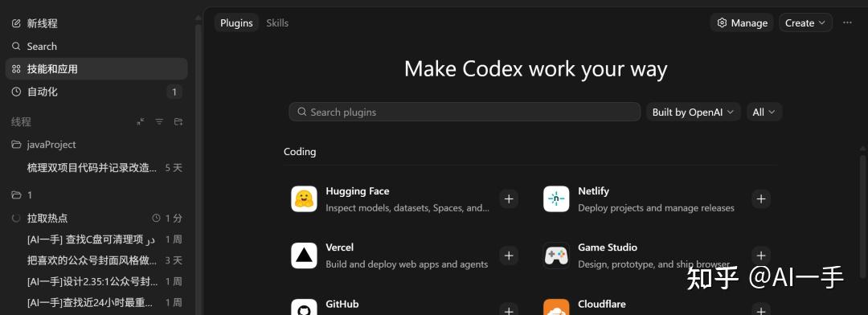Click the clock icon on 拉取热点 row
Screen dimensions: 868x315
pos(156,218)
